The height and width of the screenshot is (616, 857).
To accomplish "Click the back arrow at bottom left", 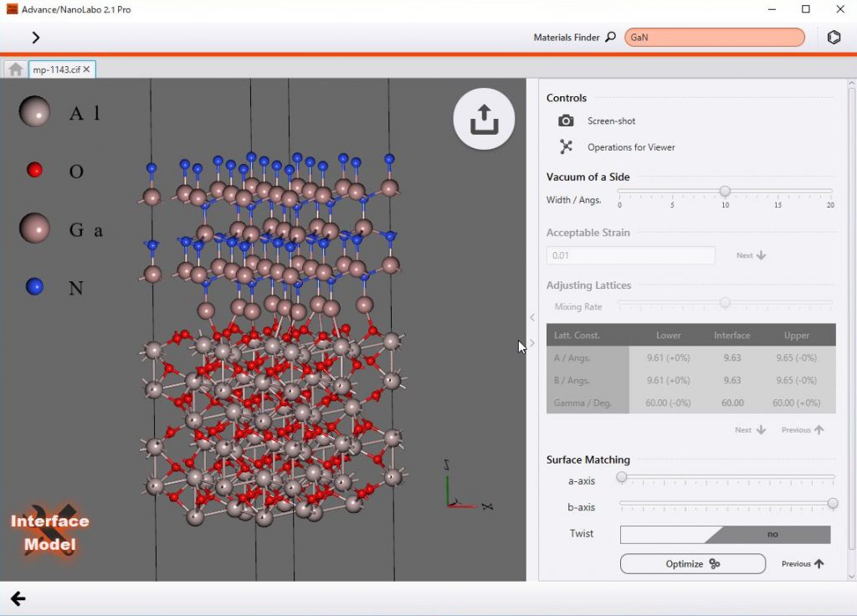I will (x=18, y=598).
